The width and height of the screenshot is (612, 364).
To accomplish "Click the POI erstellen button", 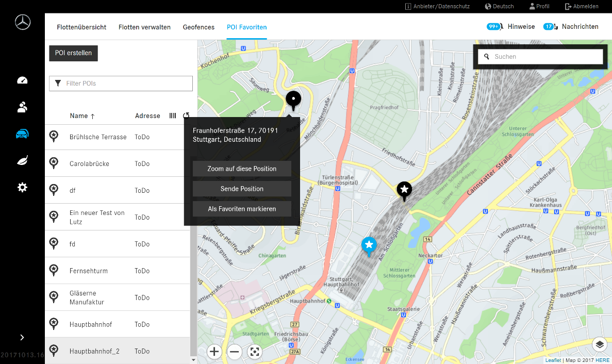I will tap(73, 53).
